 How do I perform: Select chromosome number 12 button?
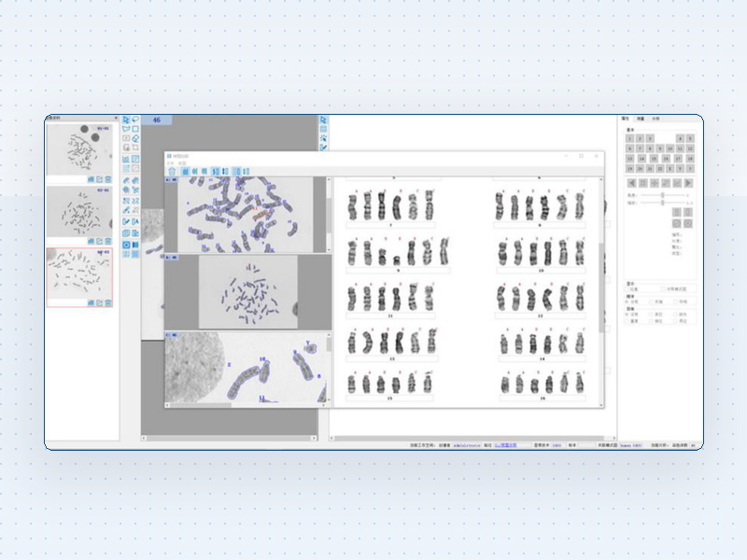click(x=690, y=148)
